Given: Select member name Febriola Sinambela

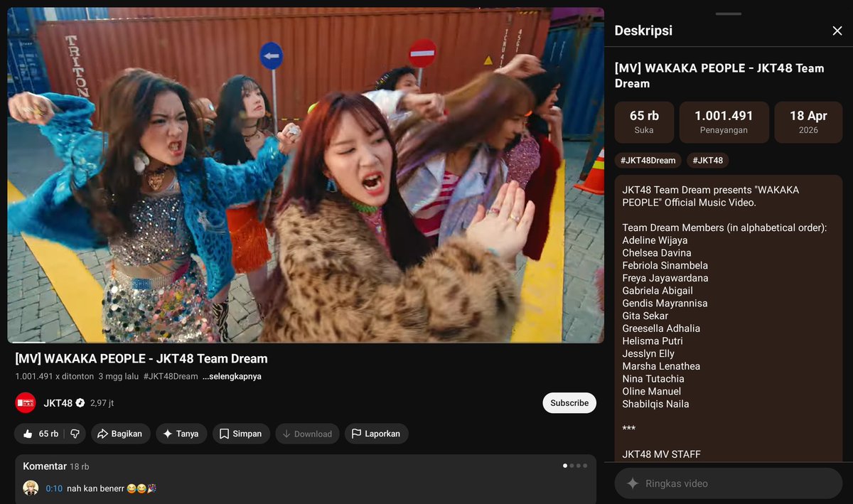Looking at the screenshot, I should (x=665, y=265).
